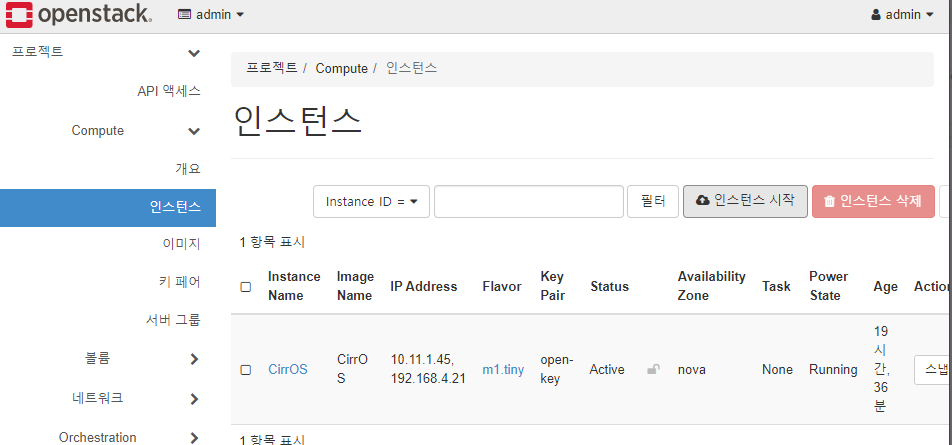The width and height of the screenshot is (952, 445).
Task: Click the Task column header
Action: (x=777, y=287)
